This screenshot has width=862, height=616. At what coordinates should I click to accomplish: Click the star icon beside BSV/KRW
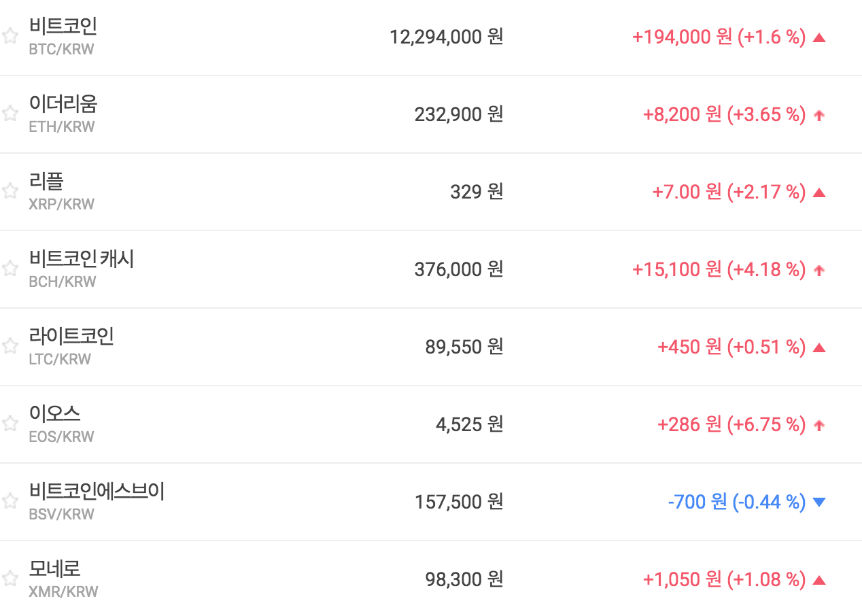pyautogui.click(x=10, y=501)
